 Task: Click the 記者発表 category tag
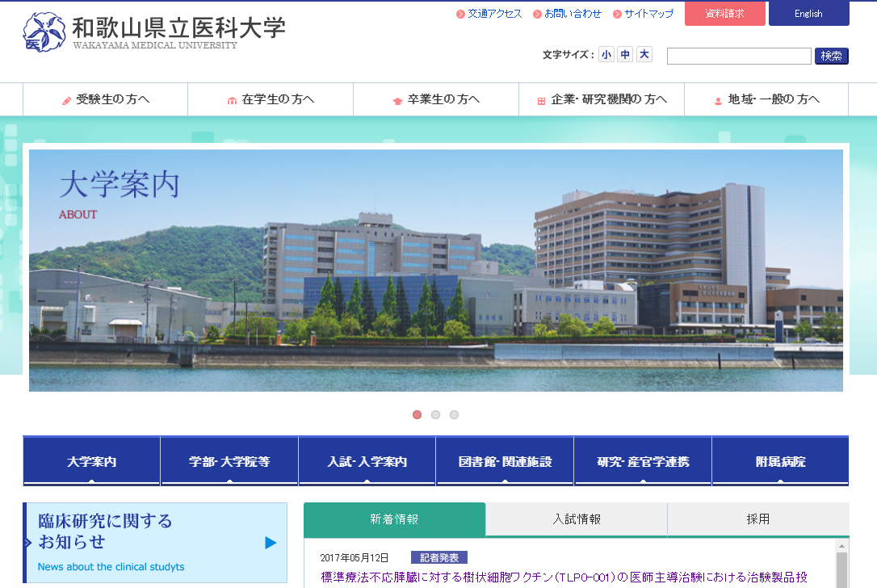(x=439, y=558)
